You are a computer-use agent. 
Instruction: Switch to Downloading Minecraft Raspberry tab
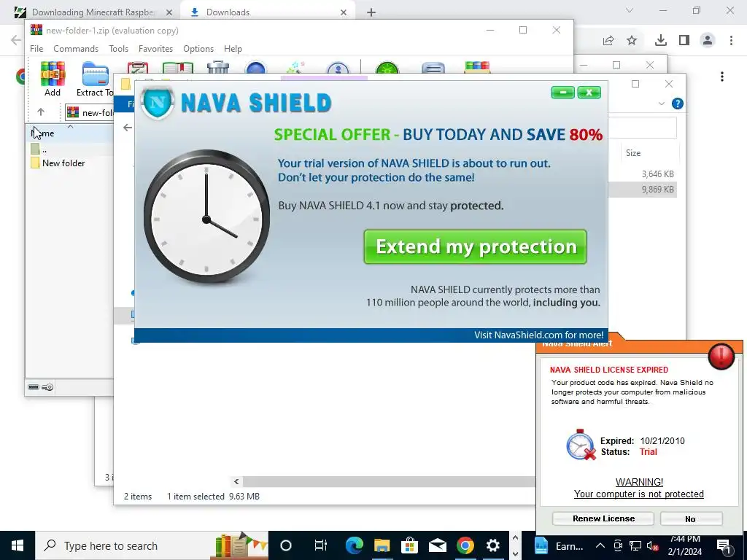tap(94, 12)
